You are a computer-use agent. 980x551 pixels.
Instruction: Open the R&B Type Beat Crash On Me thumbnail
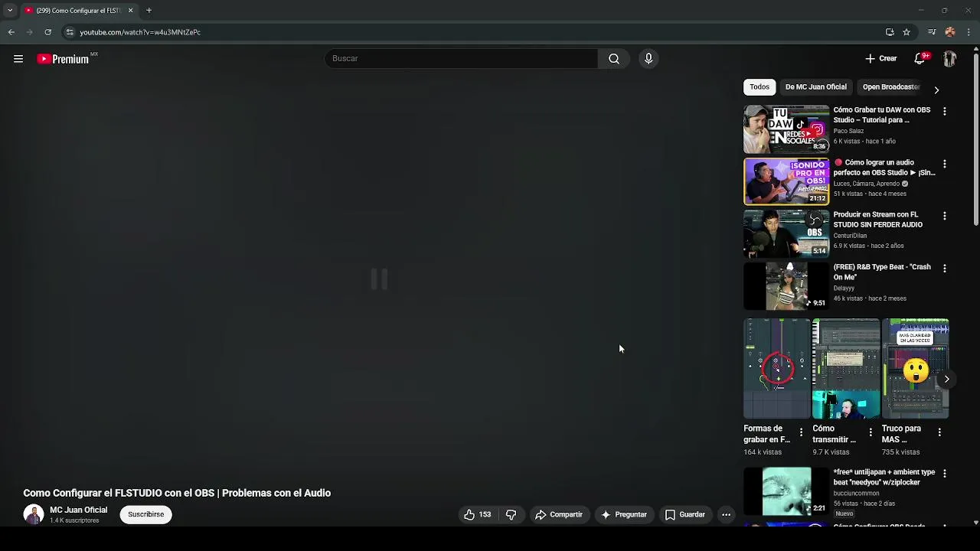tap(786, 285)
